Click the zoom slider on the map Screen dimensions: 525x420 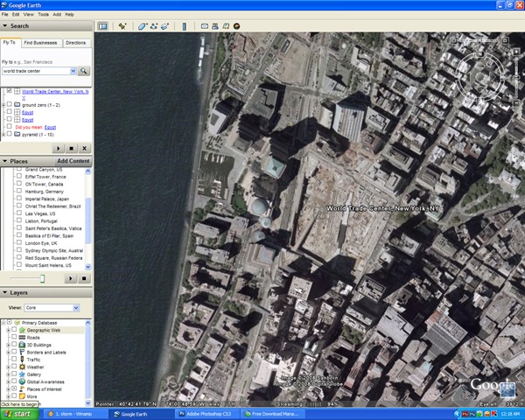(x=516, y=77)
